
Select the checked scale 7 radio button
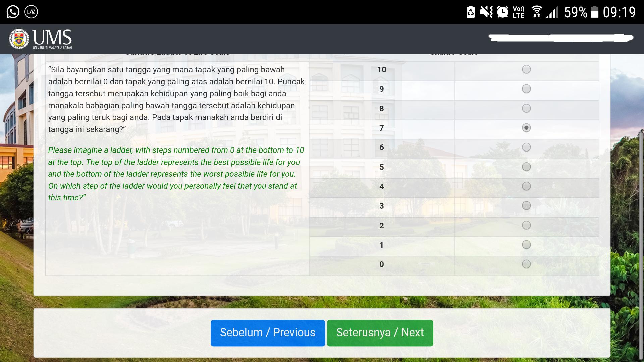[526, 128]
